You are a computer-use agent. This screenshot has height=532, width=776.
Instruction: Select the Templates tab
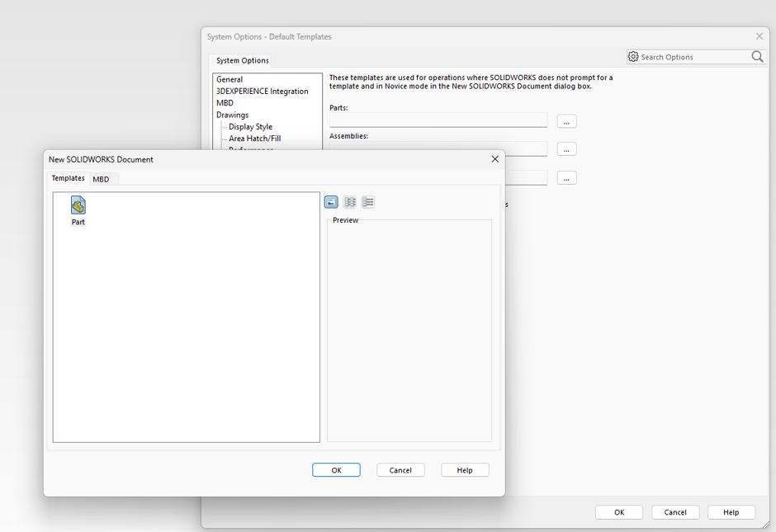tap(69, 178)
